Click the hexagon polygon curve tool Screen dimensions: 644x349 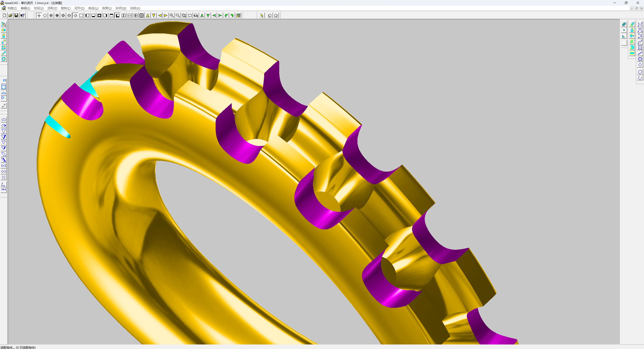click(640, 59)
